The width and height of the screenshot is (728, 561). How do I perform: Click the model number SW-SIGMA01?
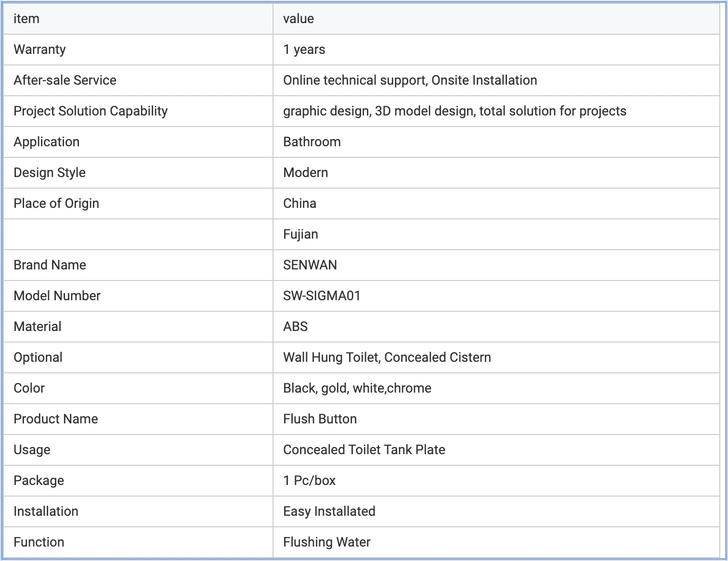point(322,296)
